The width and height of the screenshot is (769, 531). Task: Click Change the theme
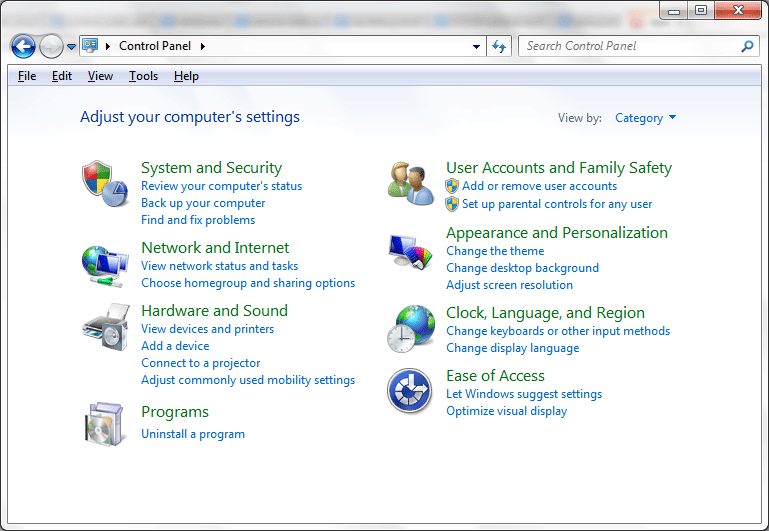coord(495,251)
